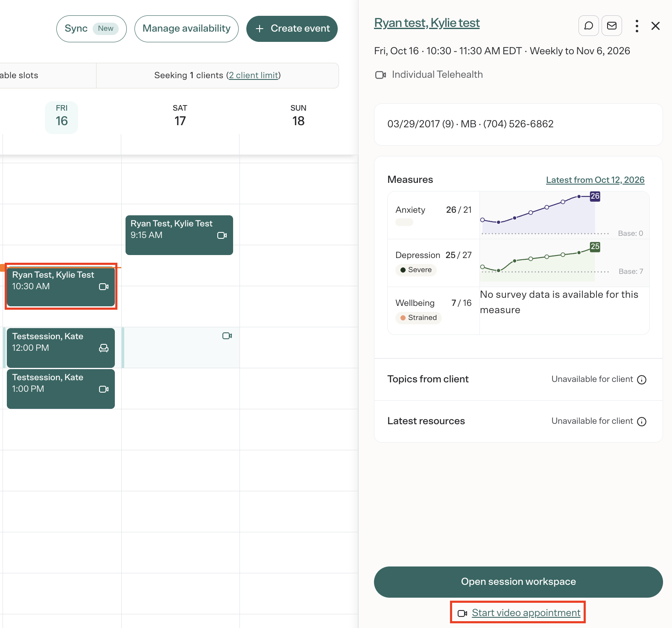
Task: Click the Strained wellbeing status badge
Action: click(418, 318)
